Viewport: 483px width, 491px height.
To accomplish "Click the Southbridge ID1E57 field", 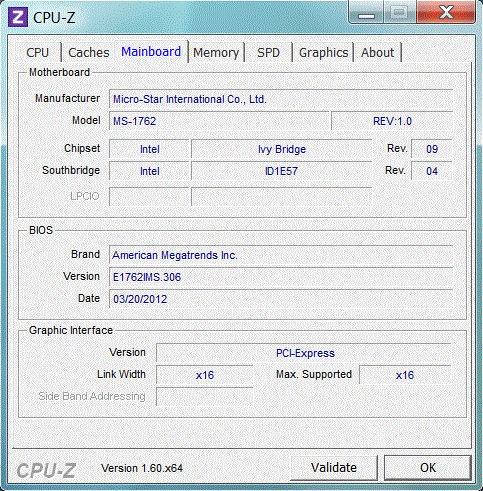I will tap(282, 171).
